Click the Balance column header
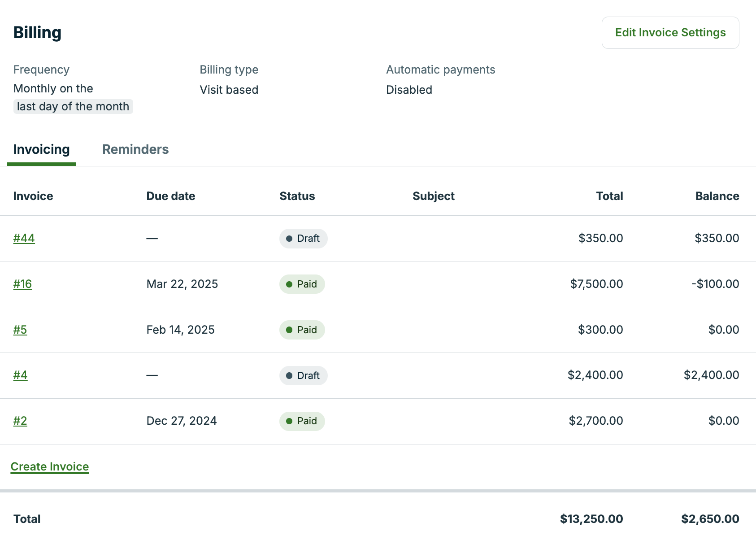Viewport: 756px width, 540px height. pos(717,196)
